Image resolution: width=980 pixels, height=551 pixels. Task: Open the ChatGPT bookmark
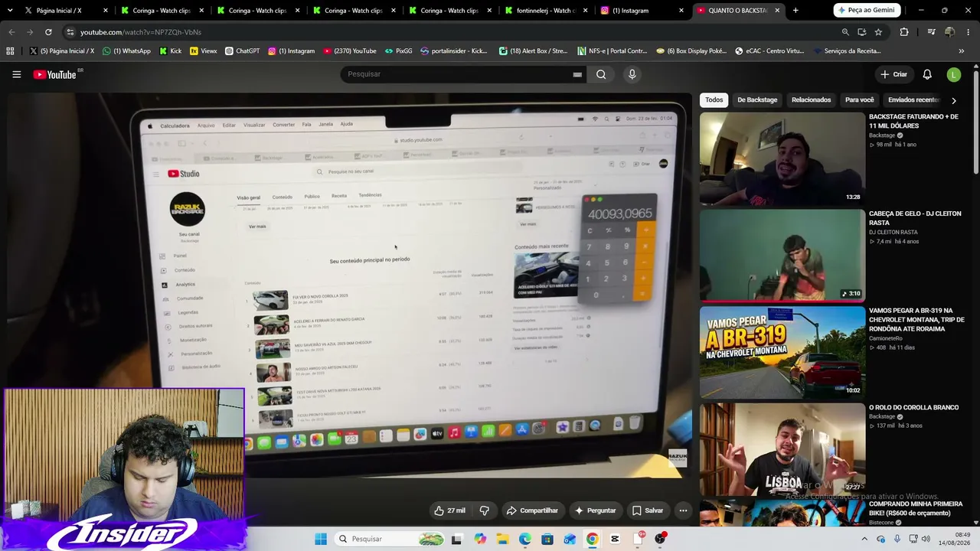point(242,51)
